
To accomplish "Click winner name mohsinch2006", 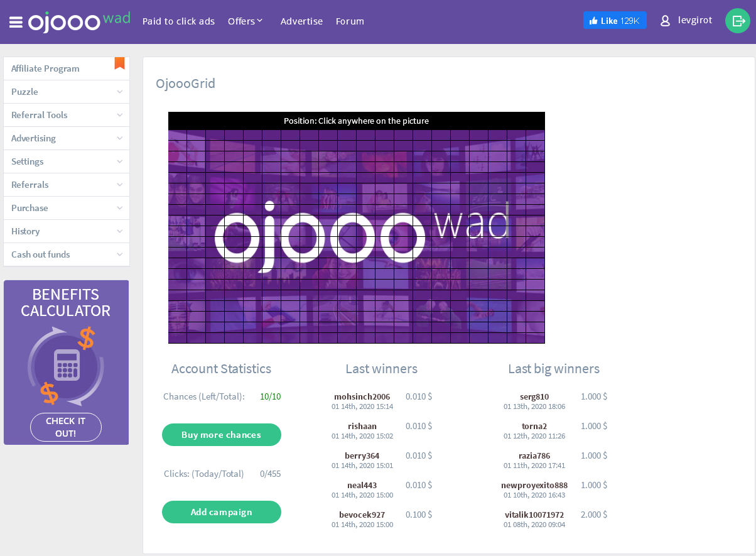I will point(362,397).
